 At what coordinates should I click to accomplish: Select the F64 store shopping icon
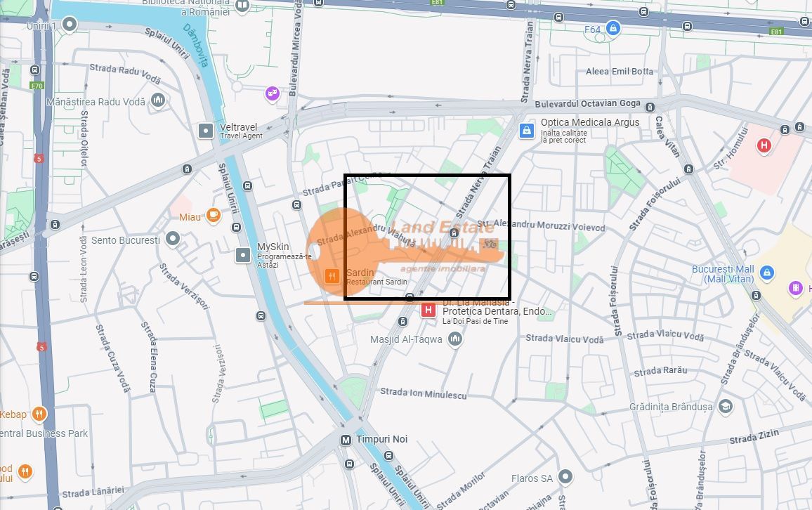pos(613,28)
